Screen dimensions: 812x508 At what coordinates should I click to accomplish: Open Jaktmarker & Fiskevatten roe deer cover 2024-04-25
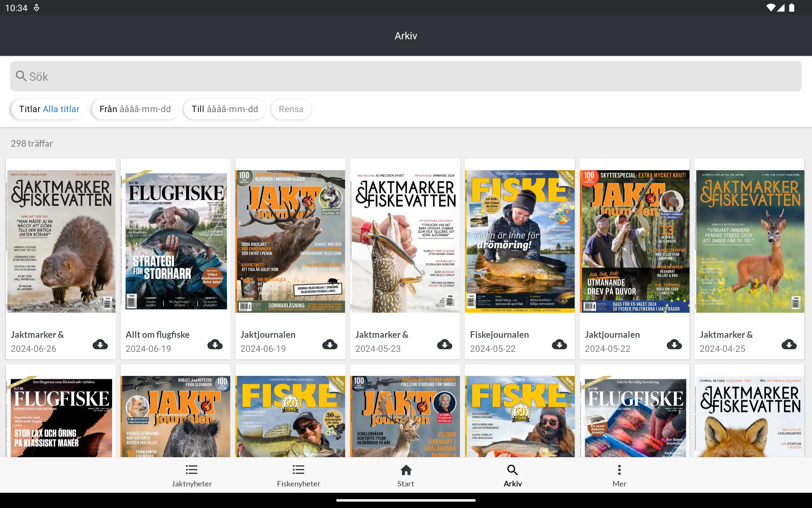point(750,241)
